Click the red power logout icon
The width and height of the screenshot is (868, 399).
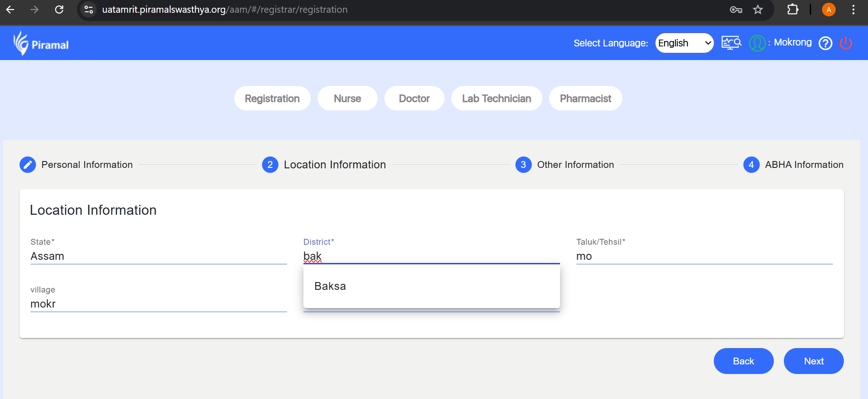(845, 43)
